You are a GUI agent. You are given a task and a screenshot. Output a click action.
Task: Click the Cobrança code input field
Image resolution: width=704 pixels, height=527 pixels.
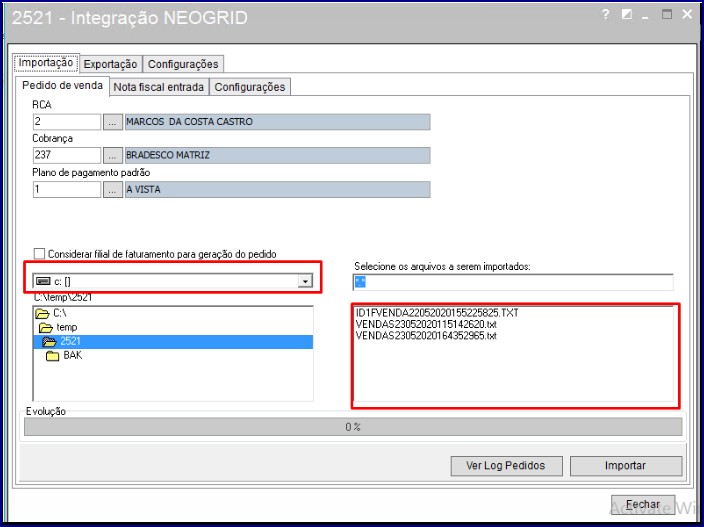click(x=67, y=155)
